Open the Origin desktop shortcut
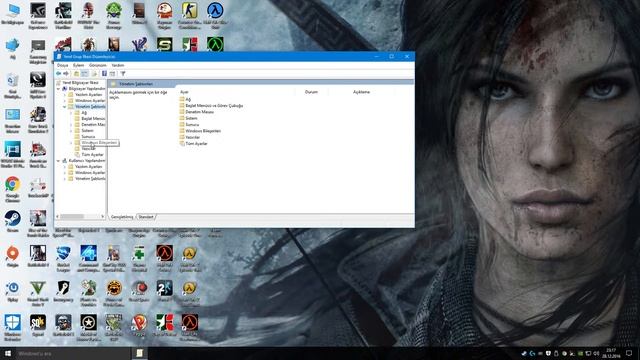The width and height of the screenshot is (640, 360). click(13, 256)
